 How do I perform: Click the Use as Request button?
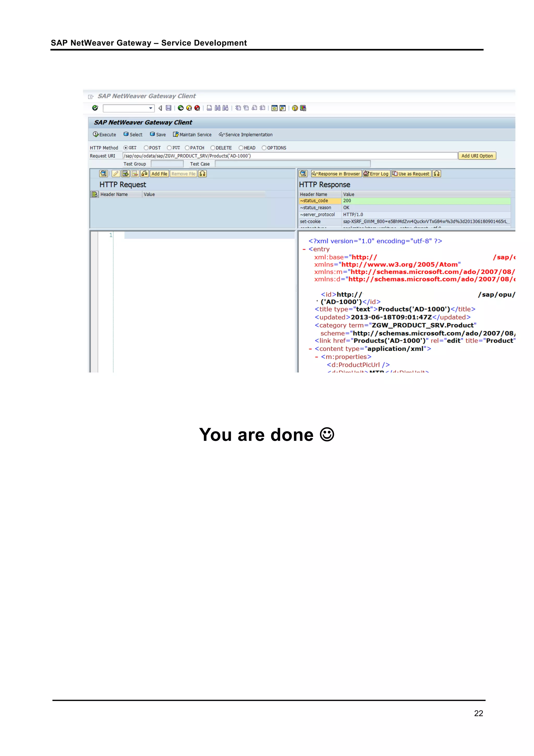click(x=411, y=174)
